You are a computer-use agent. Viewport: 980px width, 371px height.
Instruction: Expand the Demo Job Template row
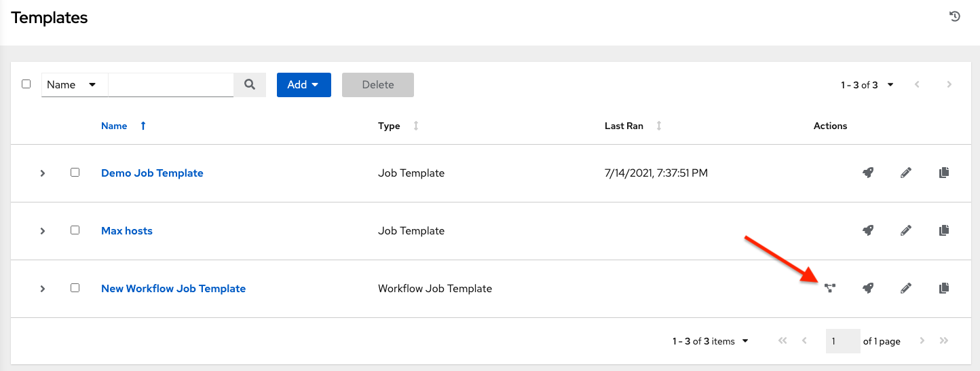pos(42,173)
